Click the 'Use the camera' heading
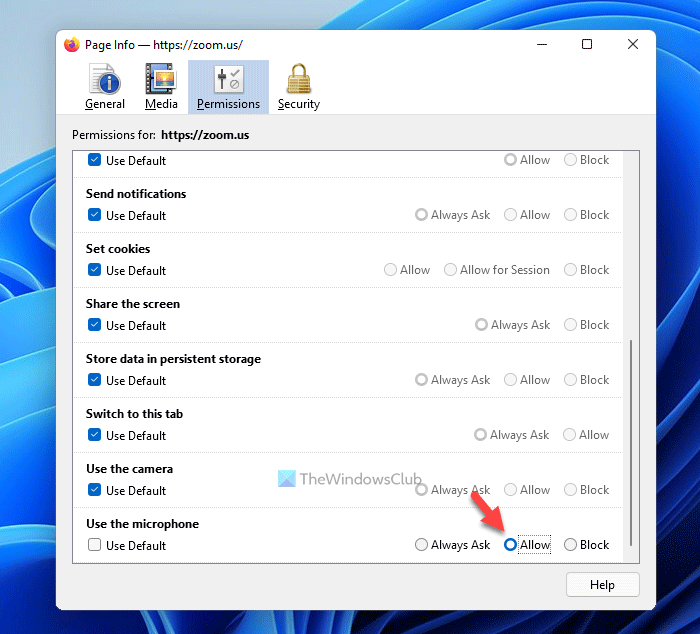The height and width of the screenshot is (634, 700). click(x=129, y=469)
